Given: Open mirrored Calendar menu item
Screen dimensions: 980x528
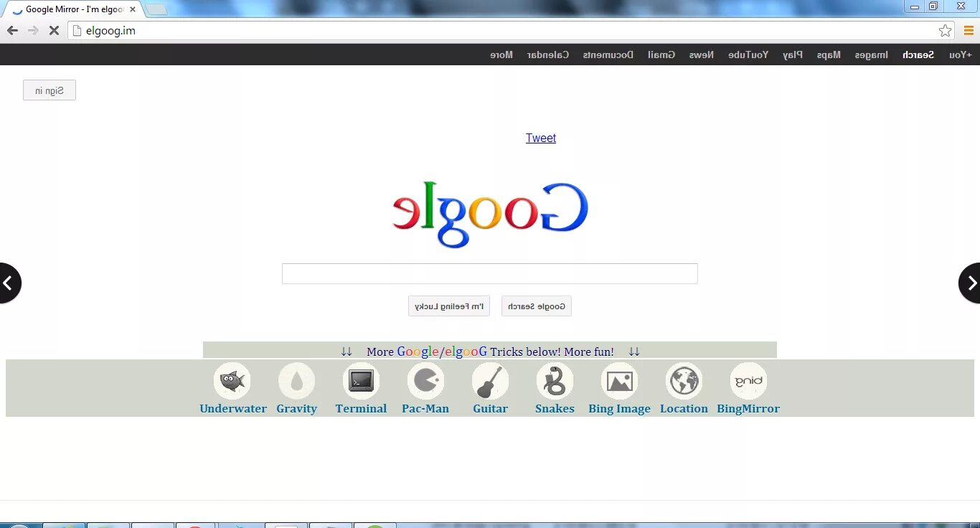Looking at the screenshot, I should [548, 55].
